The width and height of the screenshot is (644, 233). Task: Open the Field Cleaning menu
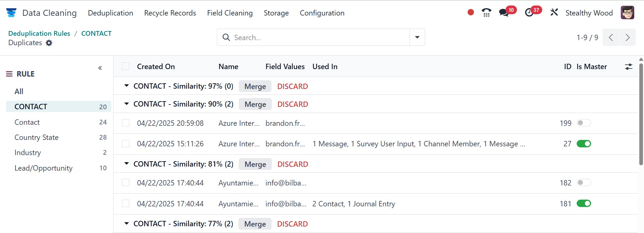(x=230, y=13)
